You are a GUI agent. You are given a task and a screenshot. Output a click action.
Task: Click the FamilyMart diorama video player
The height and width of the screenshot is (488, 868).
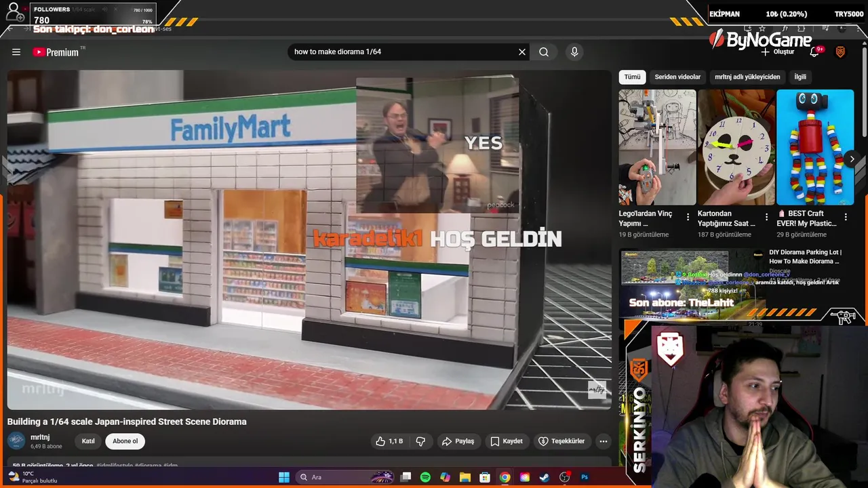(309, 240)
